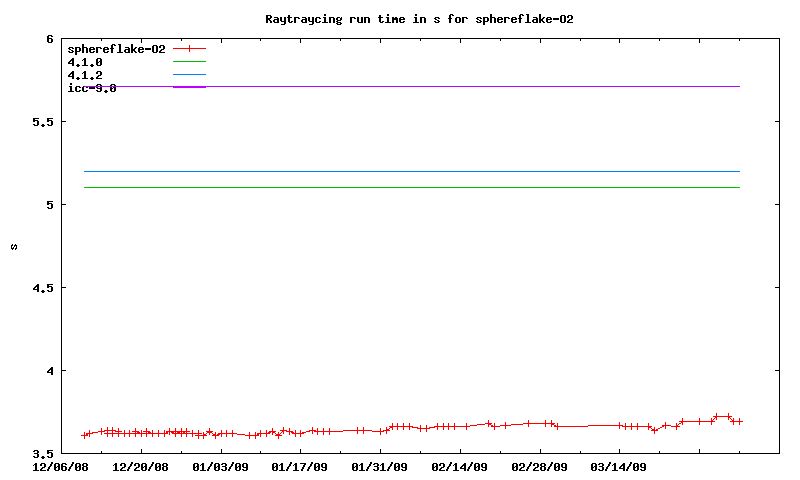This screenshot has width=800, height=480.
Task: Select the 4.1.0 legend label
Action: click(85, 62)
